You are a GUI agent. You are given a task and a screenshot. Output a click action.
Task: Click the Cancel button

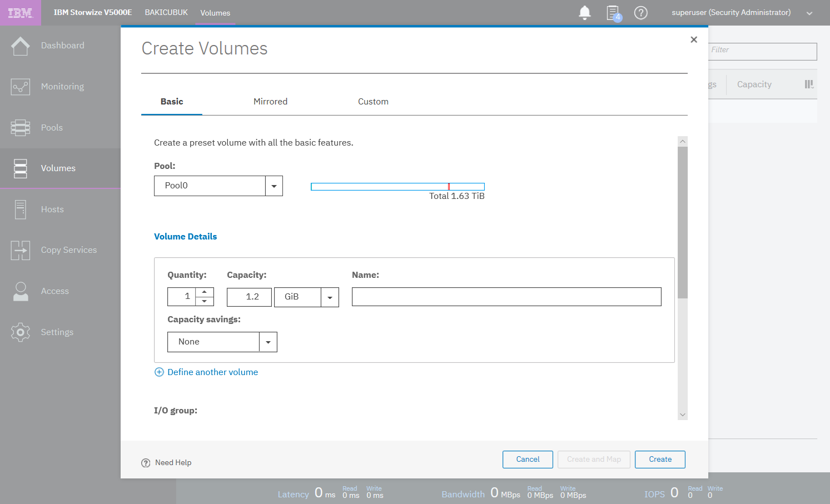click(x=528, y=460)
